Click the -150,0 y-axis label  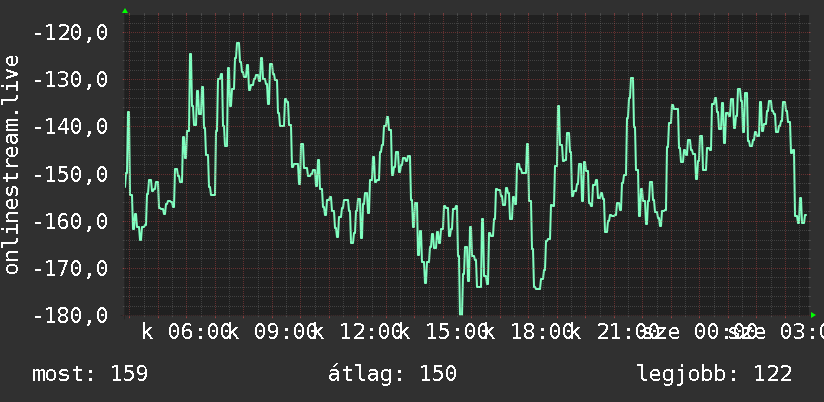pyautogui.click(x=70, y=174)
